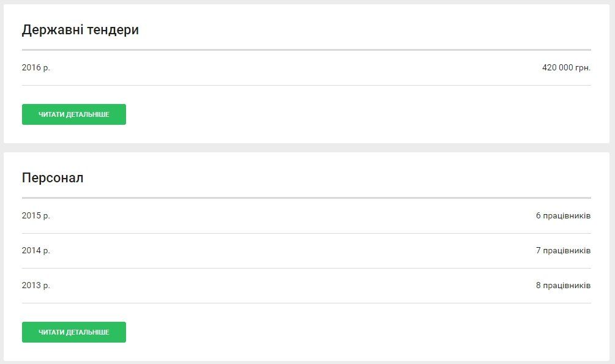Click the thin separator below the 2016 row
615x364 pixels.
coord(306,85)
